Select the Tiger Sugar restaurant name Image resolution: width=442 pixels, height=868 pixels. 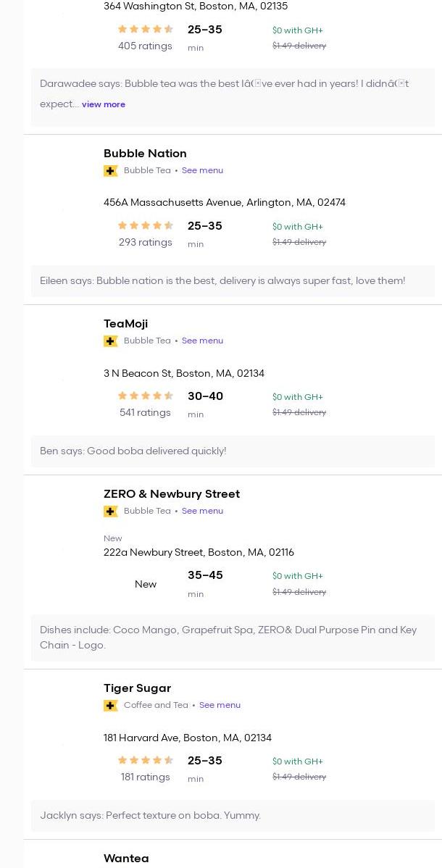point(137,688)
